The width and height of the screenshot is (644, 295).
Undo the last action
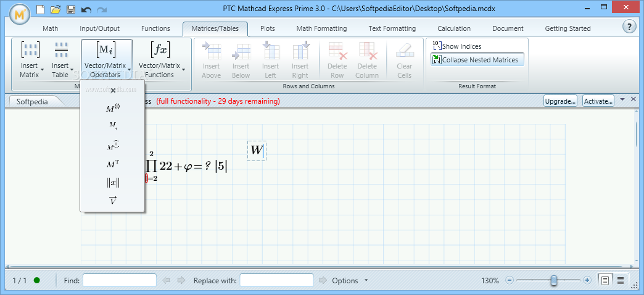point(86,9)
